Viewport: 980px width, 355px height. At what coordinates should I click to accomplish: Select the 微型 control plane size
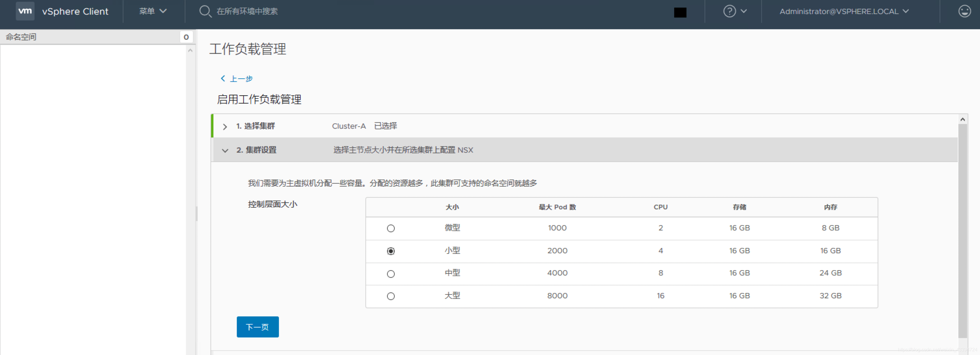[x=391, y=228]
